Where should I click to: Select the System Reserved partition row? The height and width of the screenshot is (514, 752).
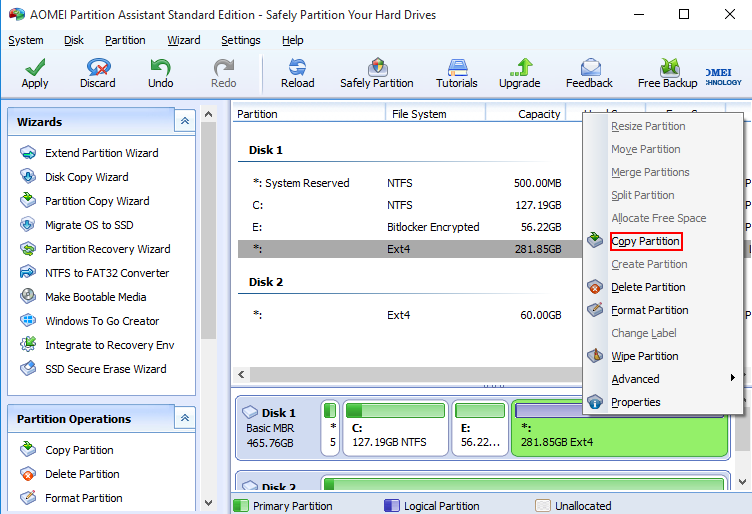pos(410,183)
